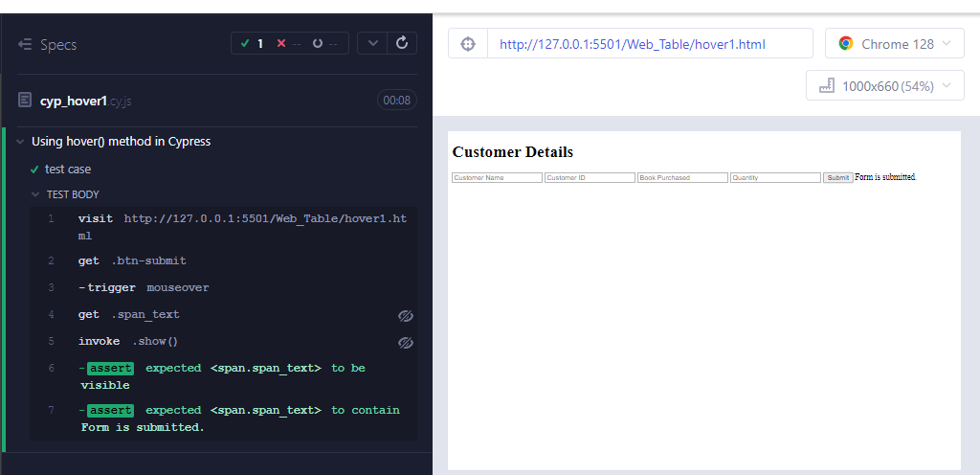This screenshot has width=980, height=475.
Task: Select the 'to contain Form is submitted' assert
Action: (x=223, y=418)
